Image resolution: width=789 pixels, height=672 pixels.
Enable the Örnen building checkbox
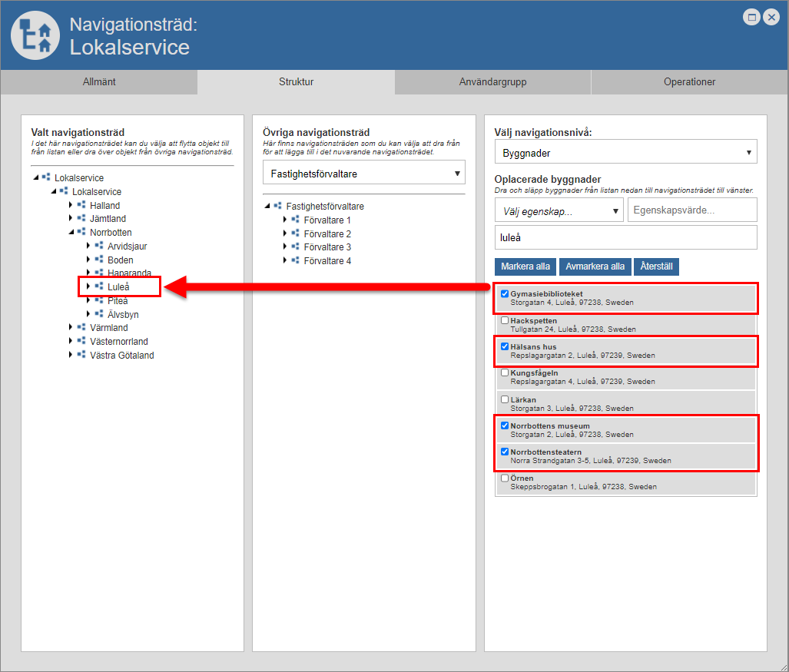(505, 478)
